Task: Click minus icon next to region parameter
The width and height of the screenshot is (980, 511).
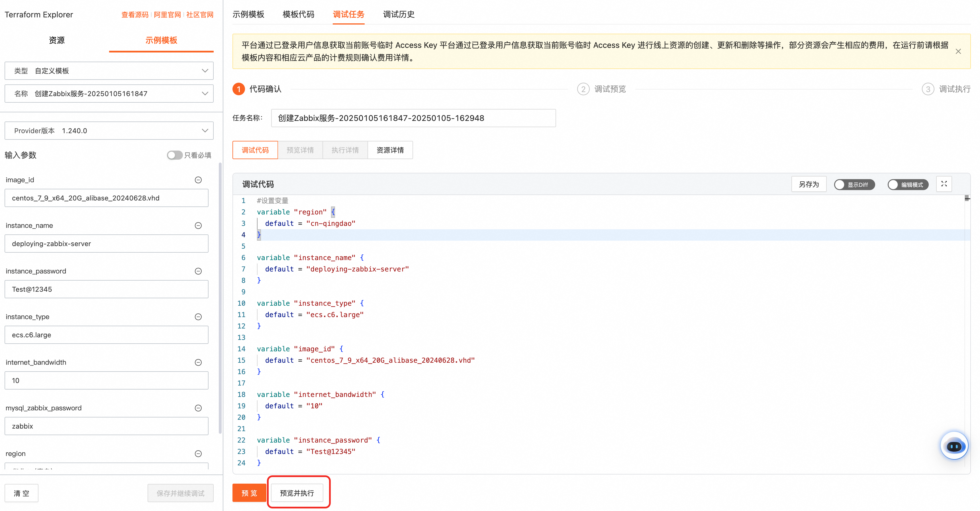Action: [198, 453]
